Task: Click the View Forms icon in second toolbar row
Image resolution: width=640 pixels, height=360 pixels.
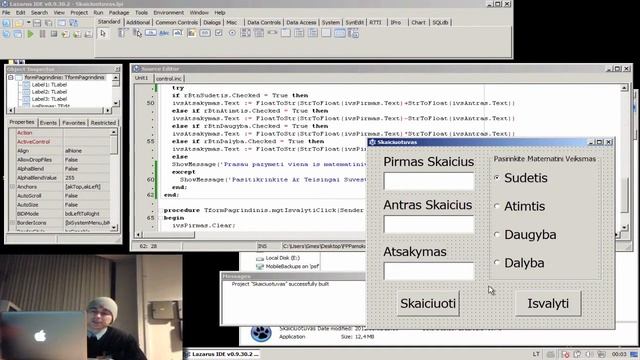Action: pos(18,34)
